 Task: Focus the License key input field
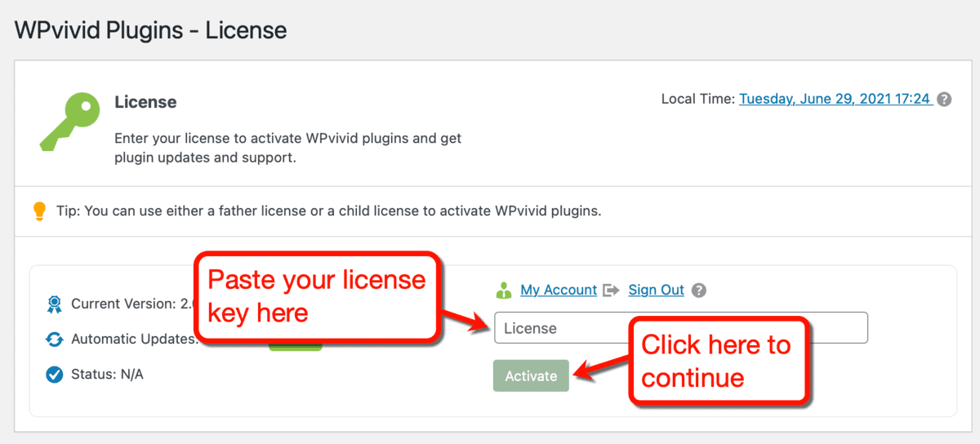pyautogui.click(x=680, y=328)
